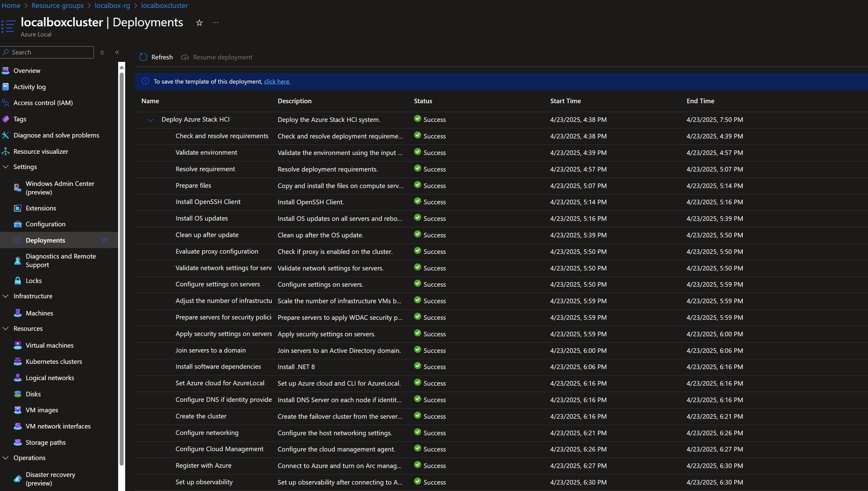Click the 'Validate environment' step name

[206, 153]
